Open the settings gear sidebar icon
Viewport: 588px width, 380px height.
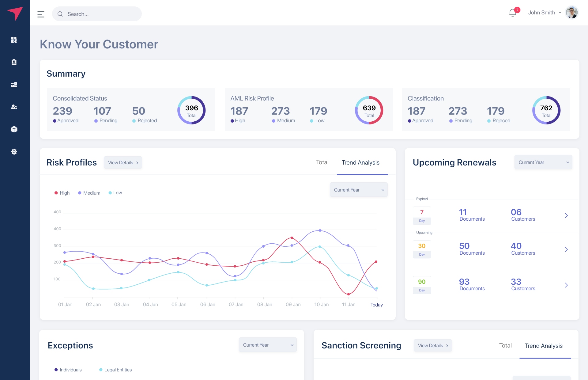(14, 152)
